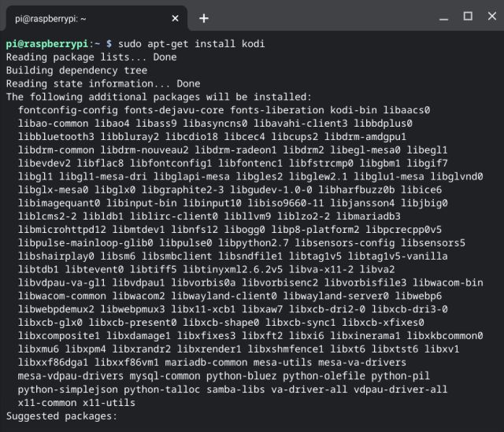Click the 'libgl1-mesa-dri' package name
This screenshot has height=432, width=504.
tap(103, 176)
